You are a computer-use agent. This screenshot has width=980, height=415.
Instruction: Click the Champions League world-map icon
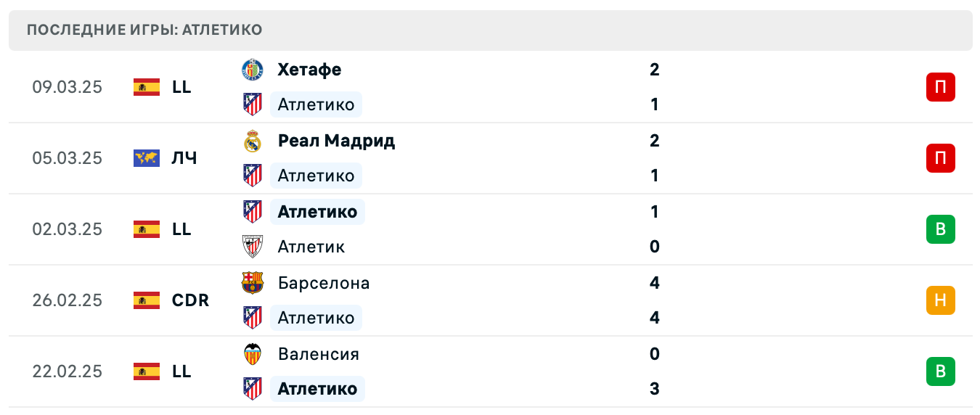point(147,158)
